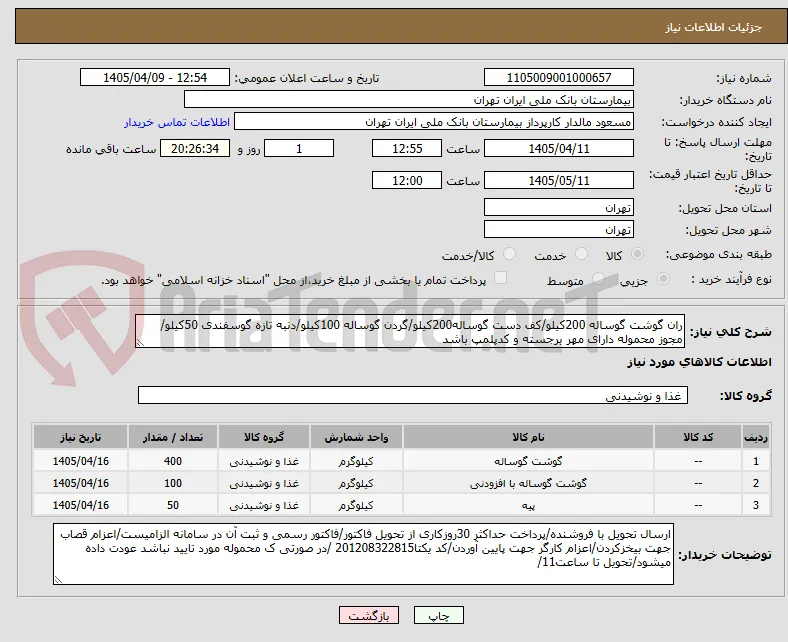Click the گوشت گوساله item name cell

click(528, 461)
